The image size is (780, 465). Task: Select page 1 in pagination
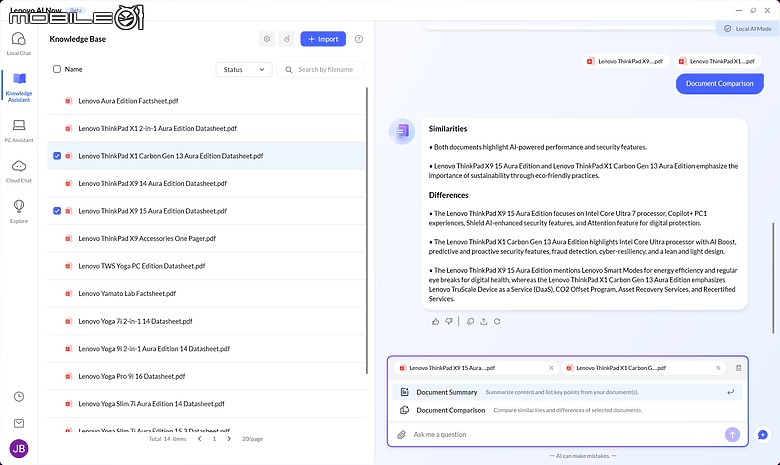click(x=214, y=439)
